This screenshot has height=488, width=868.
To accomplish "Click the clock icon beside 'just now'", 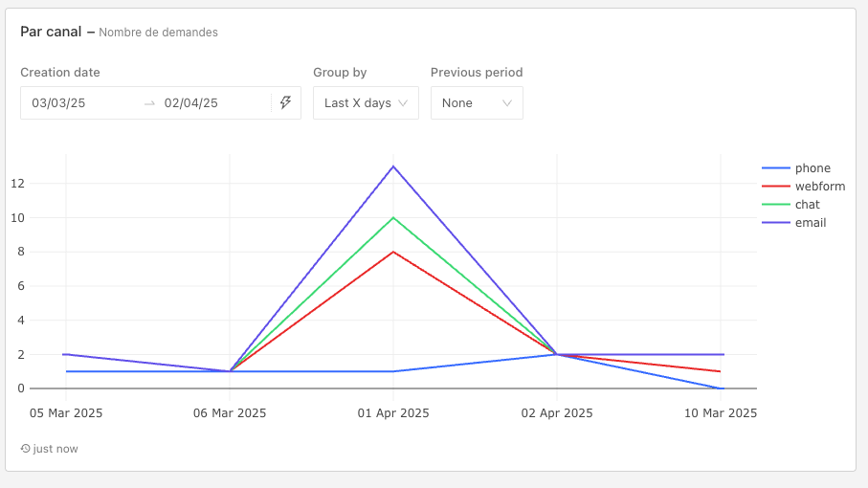I will (25, 449).
